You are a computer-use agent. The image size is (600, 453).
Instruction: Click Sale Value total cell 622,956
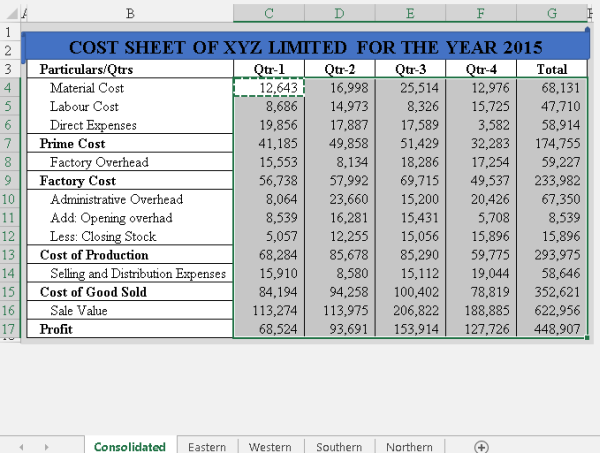click(x=553, y=311)
